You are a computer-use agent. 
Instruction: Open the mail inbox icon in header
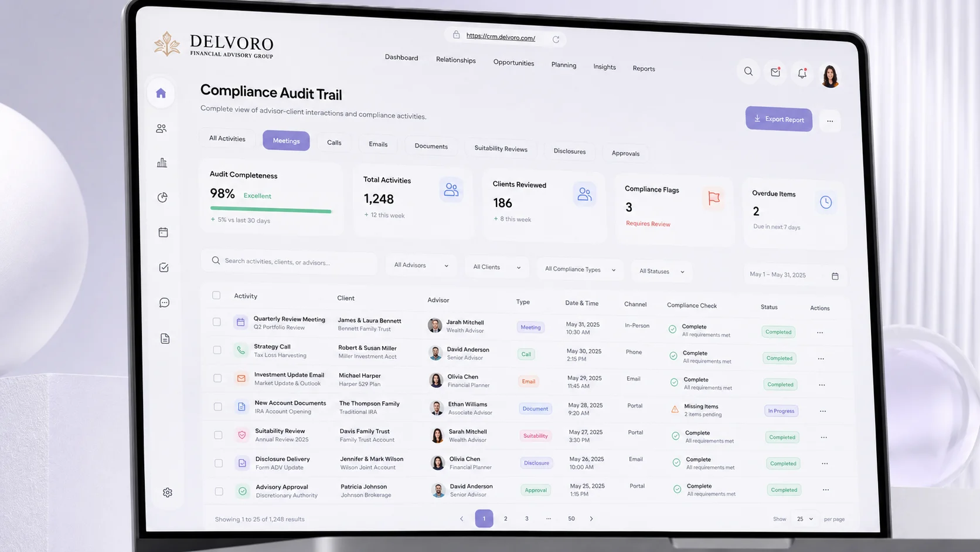(x=775, y=72)
